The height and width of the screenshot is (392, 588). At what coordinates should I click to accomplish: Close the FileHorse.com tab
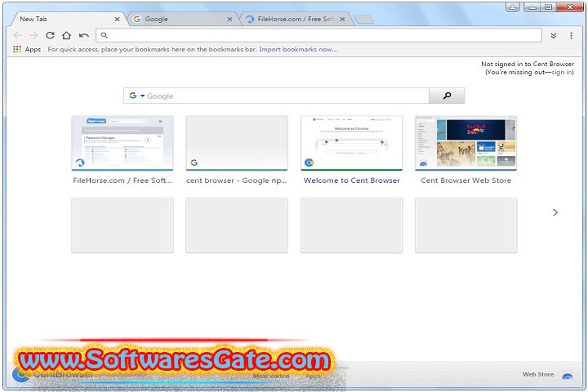pos(342,19)
